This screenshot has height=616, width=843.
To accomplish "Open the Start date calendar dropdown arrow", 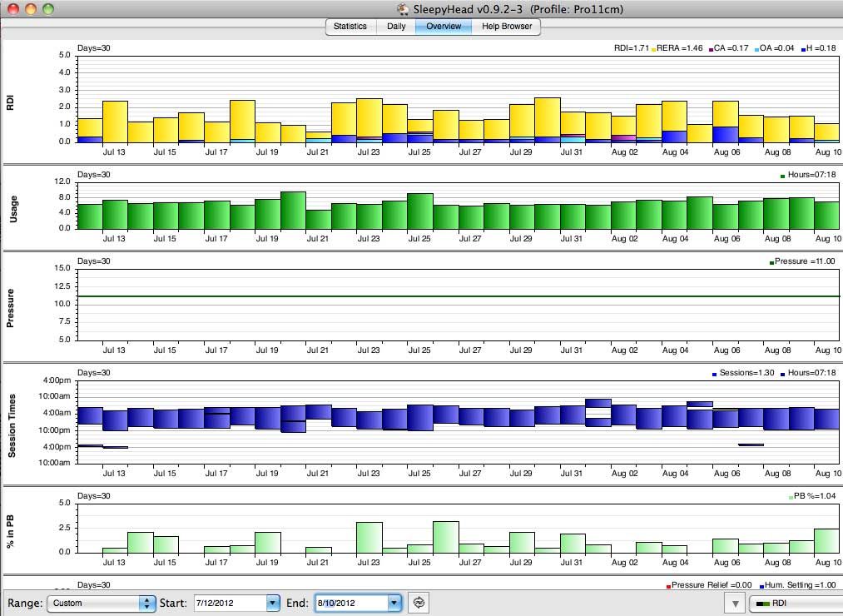I will (x=272, y=603).
